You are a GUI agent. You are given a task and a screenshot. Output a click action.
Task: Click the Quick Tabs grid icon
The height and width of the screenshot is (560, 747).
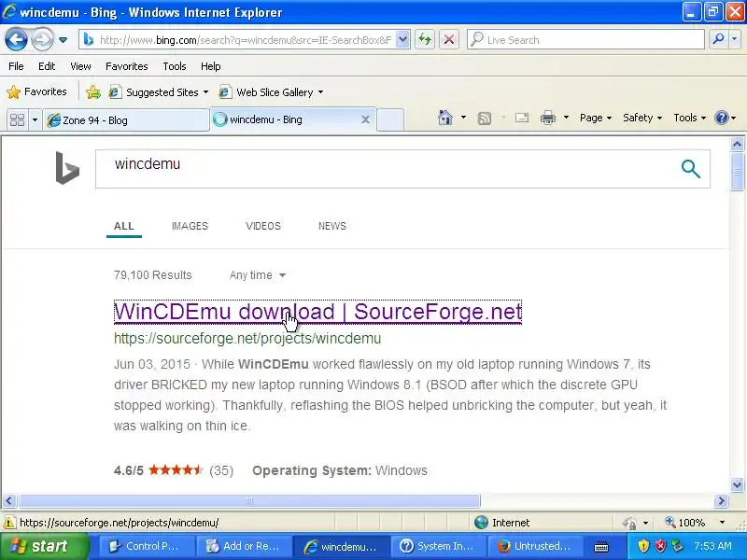17,119
